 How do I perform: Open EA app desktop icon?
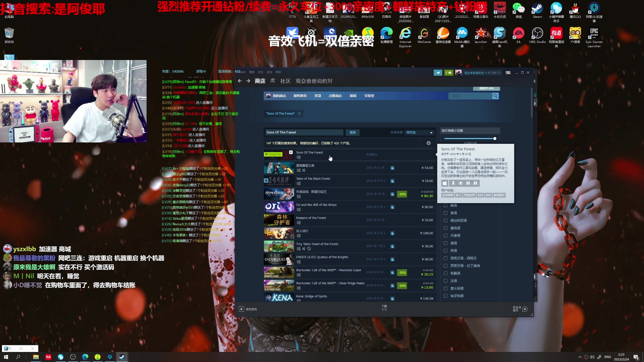[519, 36]
